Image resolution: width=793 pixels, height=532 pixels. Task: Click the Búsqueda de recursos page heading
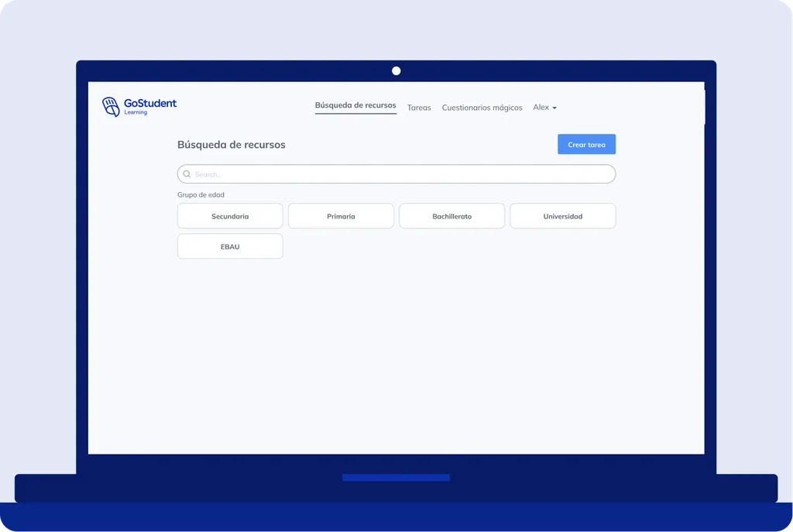231,145
